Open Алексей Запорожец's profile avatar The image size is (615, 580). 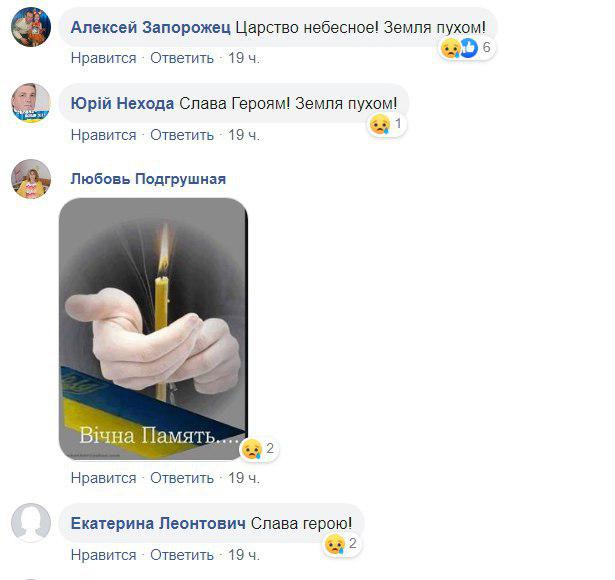31,27
